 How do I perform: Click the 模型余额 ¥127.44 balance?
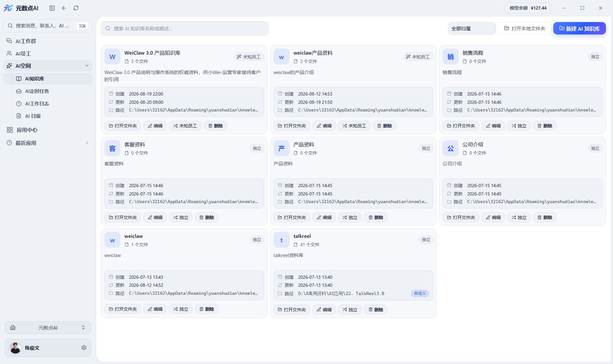tap(528, 8)
